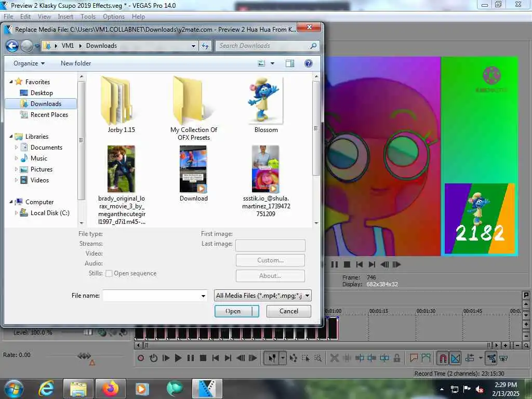Check the Open sequence checkbox

pos(109,273)
